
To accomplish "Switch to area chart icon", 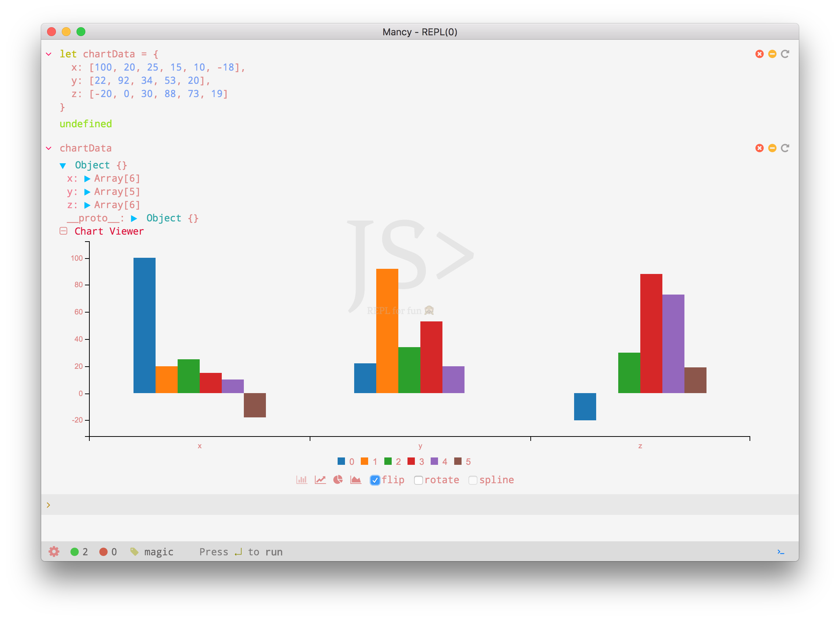I will pyautogui.click(x=355, y=480).
